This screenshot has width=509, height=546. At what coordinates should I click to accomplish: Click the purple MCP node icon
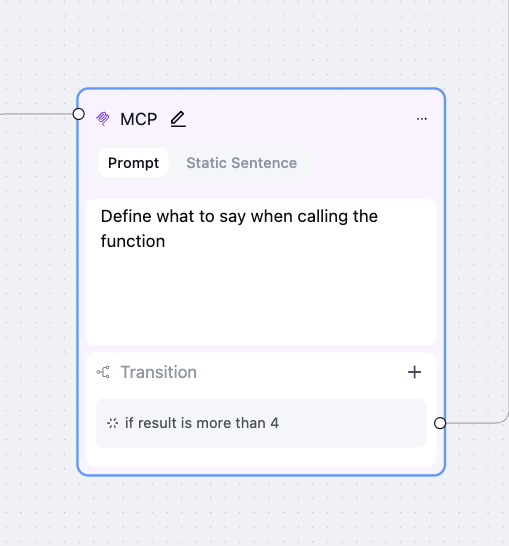pyautogui.click(x=103, y=119)
